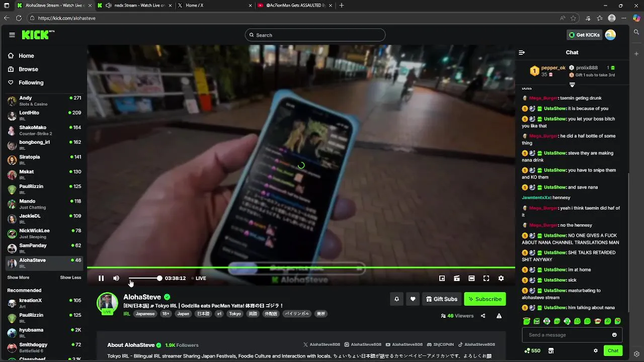Switch to the Ac7ionMan YouTube tab

[x=294, y=5]
